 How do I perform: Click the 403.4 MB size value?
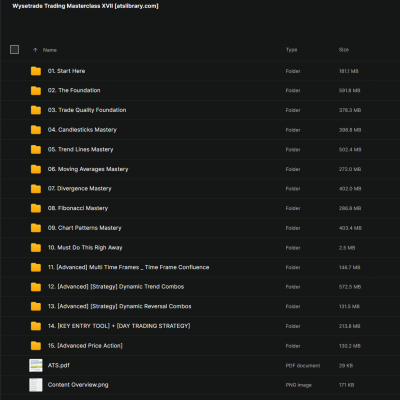tap(350, 228)
